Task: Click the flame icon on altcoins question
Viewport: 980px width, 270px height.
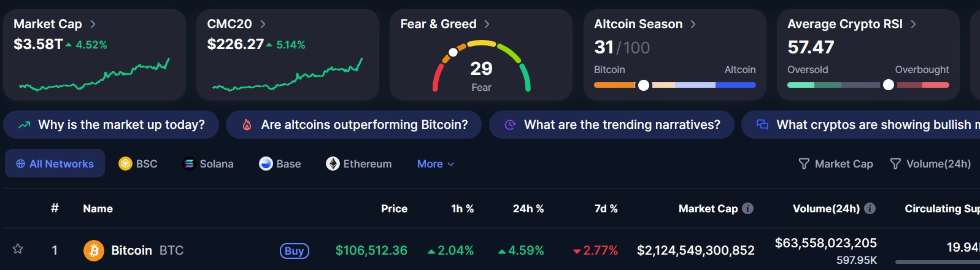Action: (x=247, y=125)
